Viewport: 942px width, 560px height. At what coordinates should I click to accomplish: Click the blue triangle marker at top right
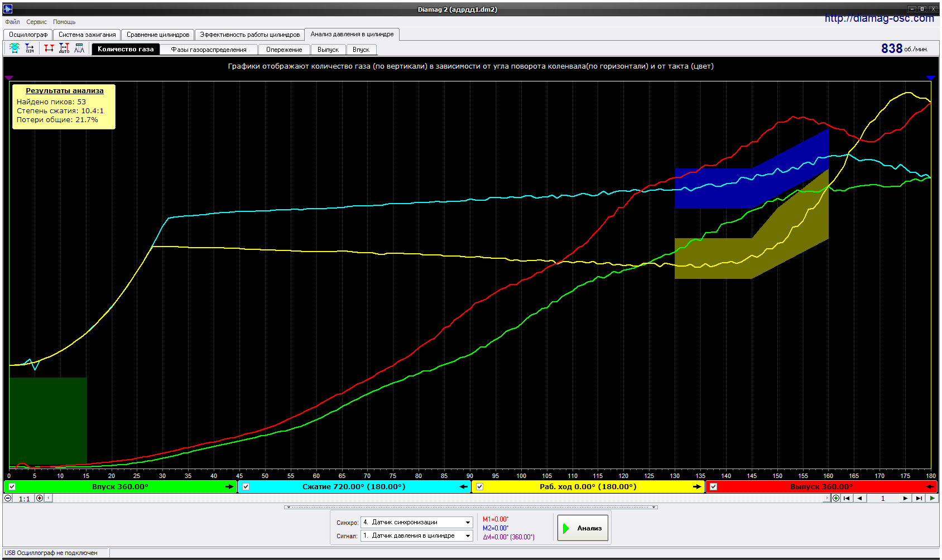930,78
